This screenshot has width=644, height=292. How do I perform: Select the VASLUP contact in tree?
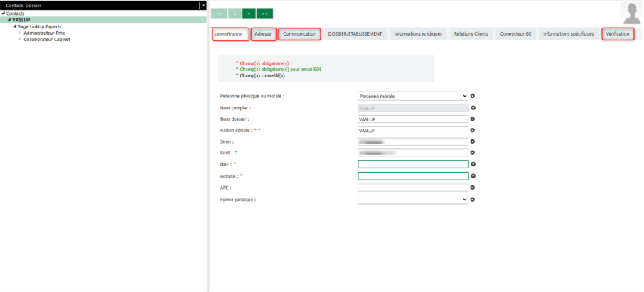click(x=21, y=20)
